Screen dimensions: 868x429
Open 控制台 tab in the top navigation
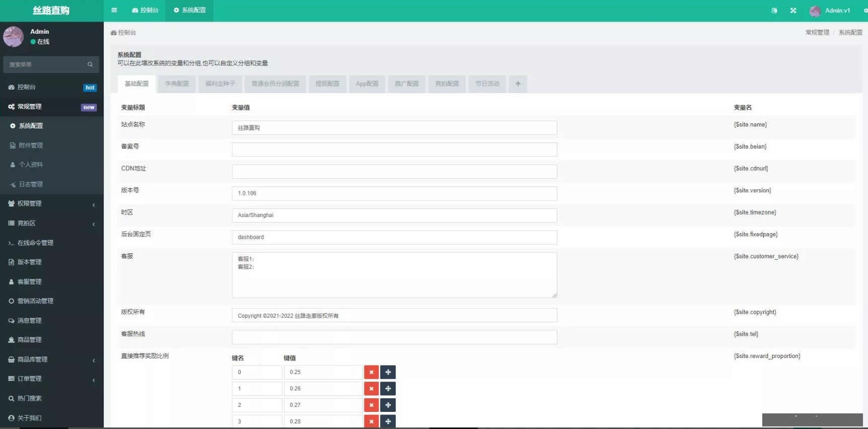click(145, 10)
